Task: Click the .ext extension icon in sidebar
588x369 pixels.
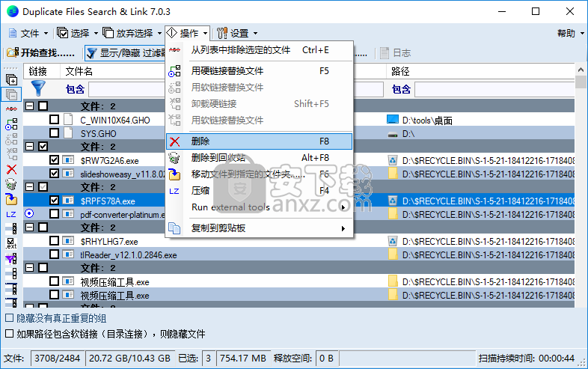Action: coord(11,243)
